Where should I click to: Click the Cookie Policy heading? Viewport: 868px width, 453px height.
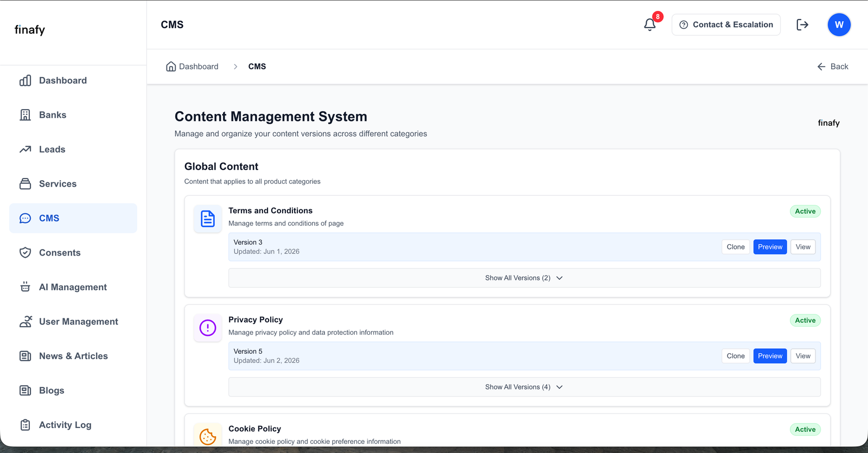point(254,429)
